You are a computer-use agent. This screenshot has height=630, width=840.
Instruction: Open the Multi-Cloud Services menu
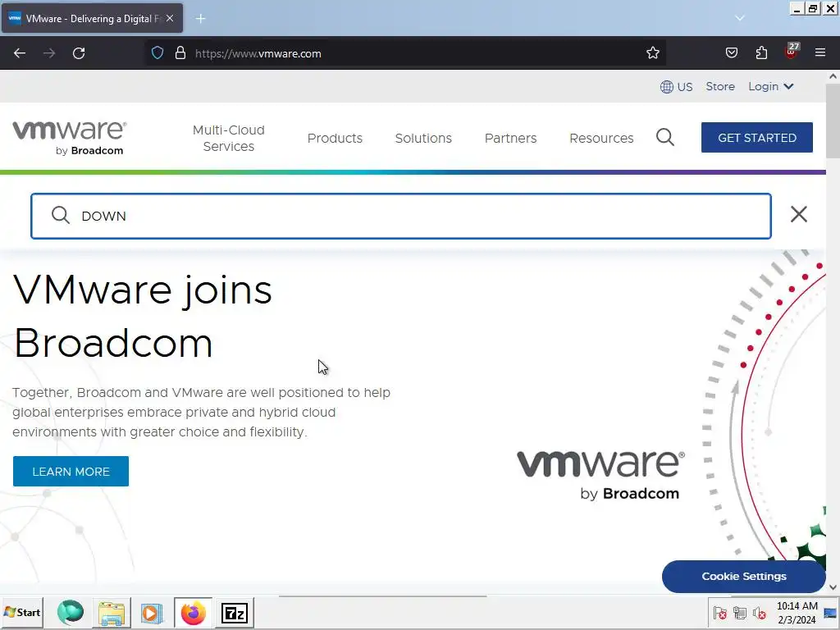coord(229,138)
